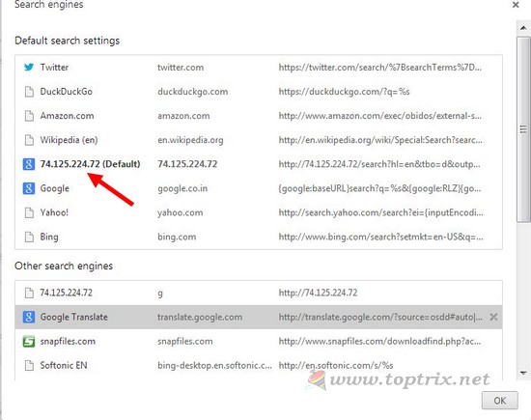
Task: Click the snapfiles.com/downloadfind.php URL
Action: pyautogui.click(x=379, y=342)
